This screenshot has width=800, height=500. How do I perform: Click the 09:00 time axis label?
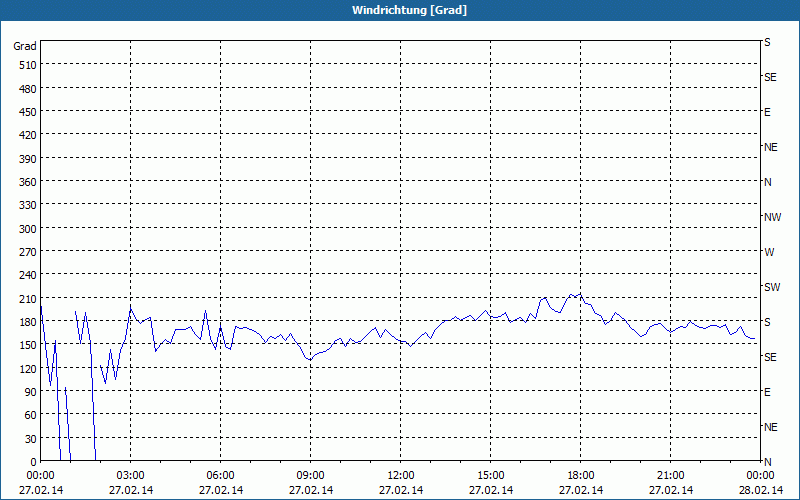pos(310,475)
